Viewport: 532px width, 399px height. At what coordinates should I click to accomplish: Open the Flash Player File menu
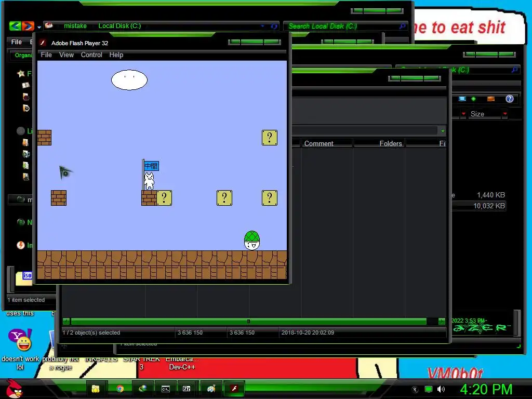coord(46,55)
